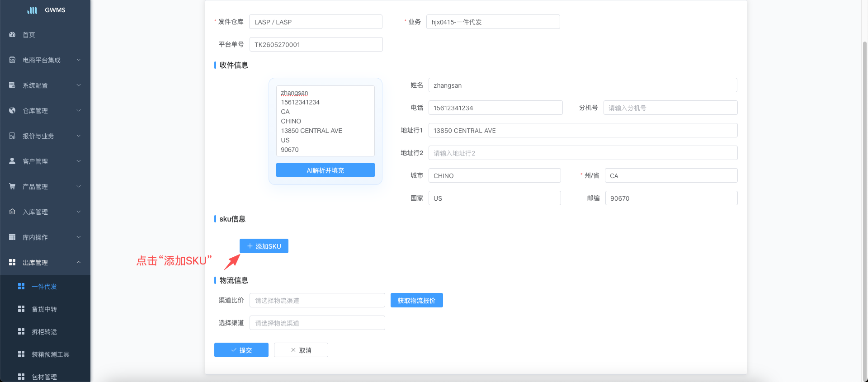Open the 装箱预测工具 submenu item
868x382 pixels.
45,354
